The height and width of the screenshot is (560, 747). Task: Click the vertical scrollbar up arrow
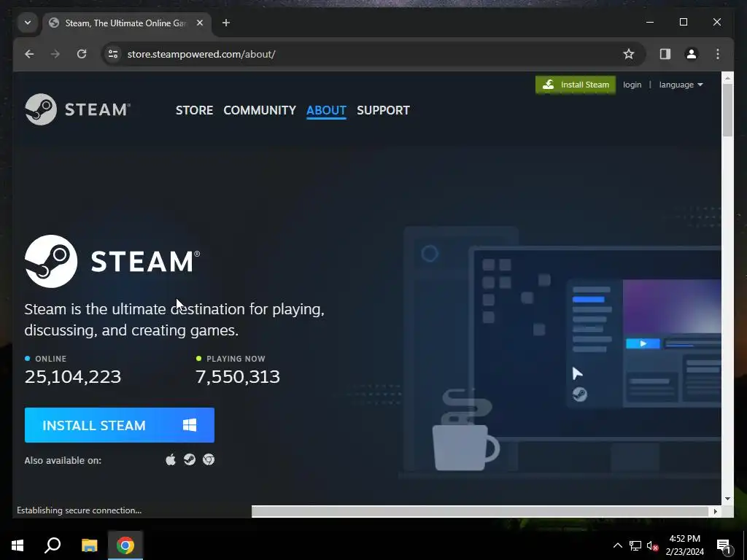(727, 77)
